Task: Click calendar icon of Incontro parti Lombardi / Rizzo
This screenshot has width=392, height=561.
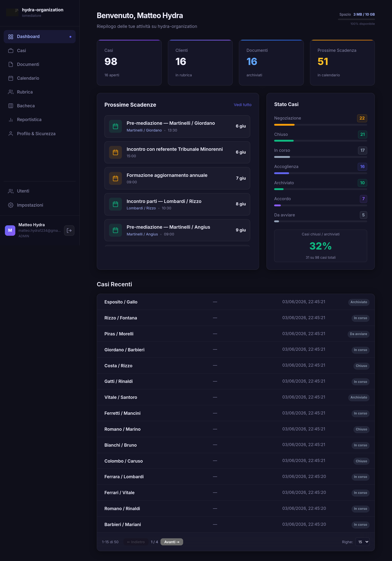Action: tap(115, 204)
